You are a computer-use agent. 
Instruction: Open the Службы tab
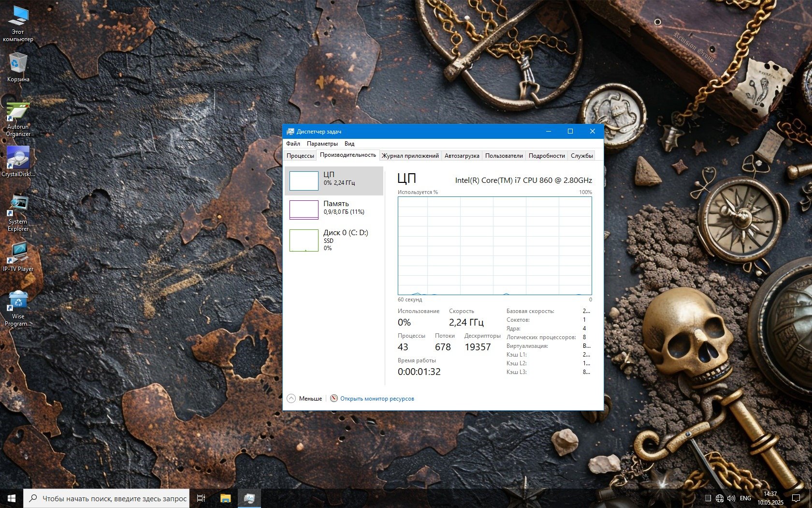[581, 156]
